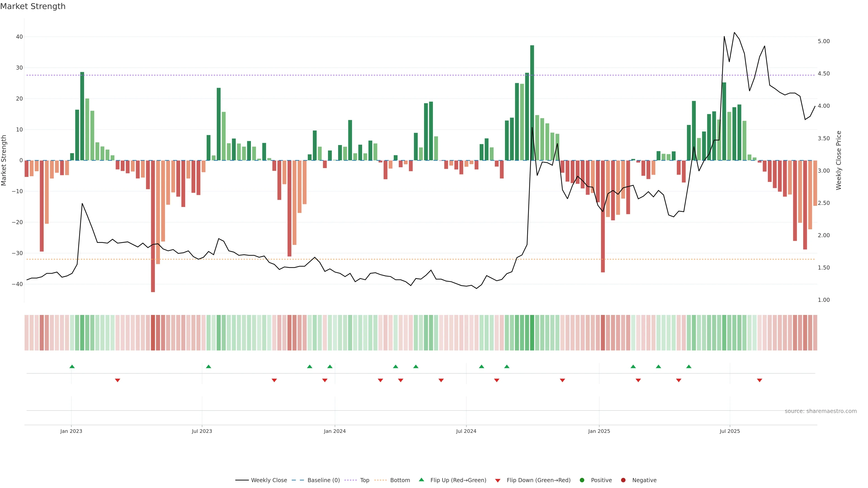Click the last red flip-down triangle after Jul 2025
868x488 pixels.
759,380
